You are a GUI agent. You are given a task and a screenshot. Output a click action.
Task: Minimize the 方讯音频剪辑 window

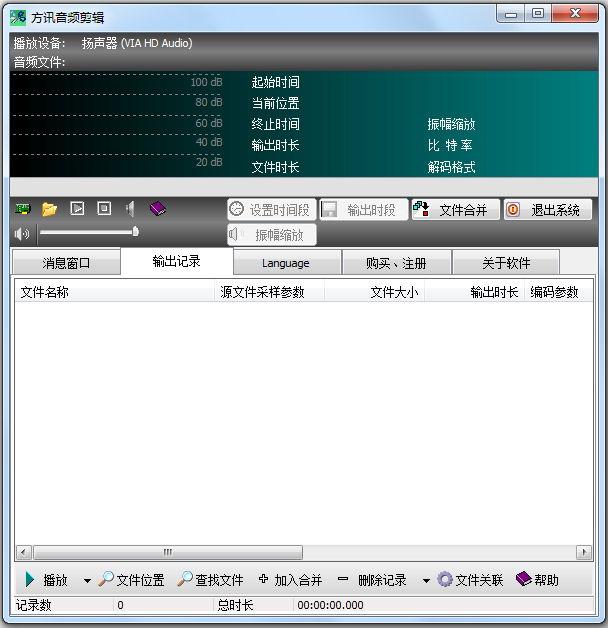point(511,14)
